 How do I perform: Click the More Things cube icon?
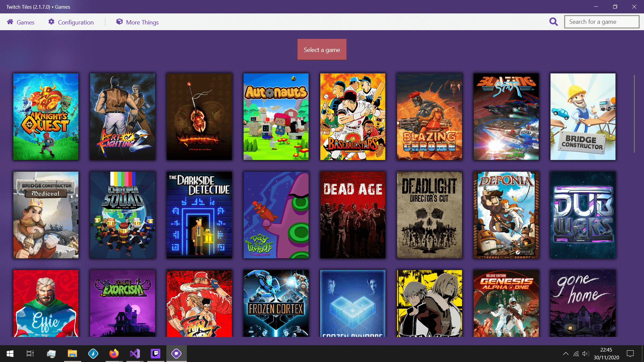click(x=119, y=22)
